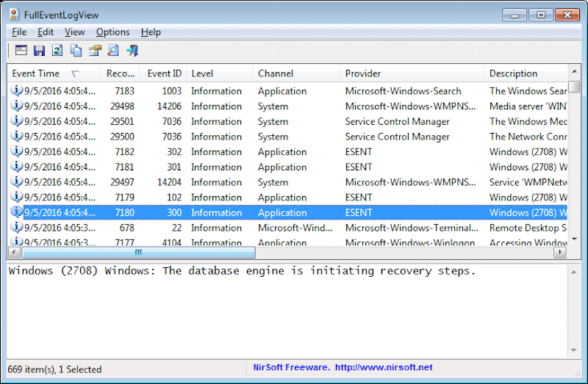Screen dimensions: 588x384
Task: Click the Event ID column header
Action: 163,73
